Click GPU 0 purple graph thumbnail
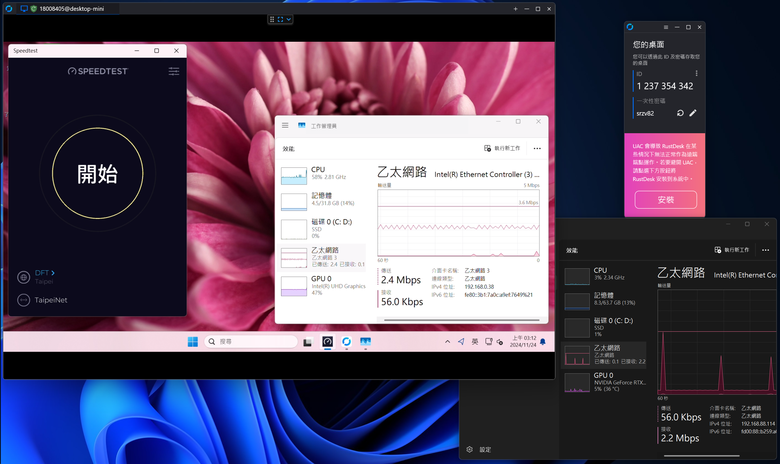This screenshot has height=464, width=780. 294,286
